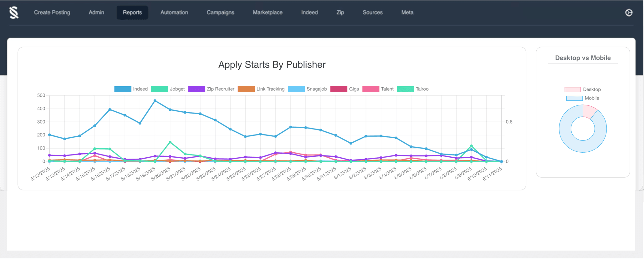Go to the Admin menu item
644x259 pixels.
[96, 13]
